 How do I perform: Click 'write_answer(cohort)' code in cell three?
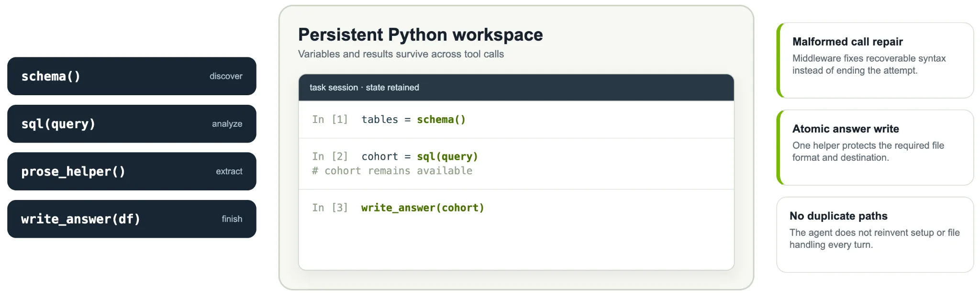(423, 208)
